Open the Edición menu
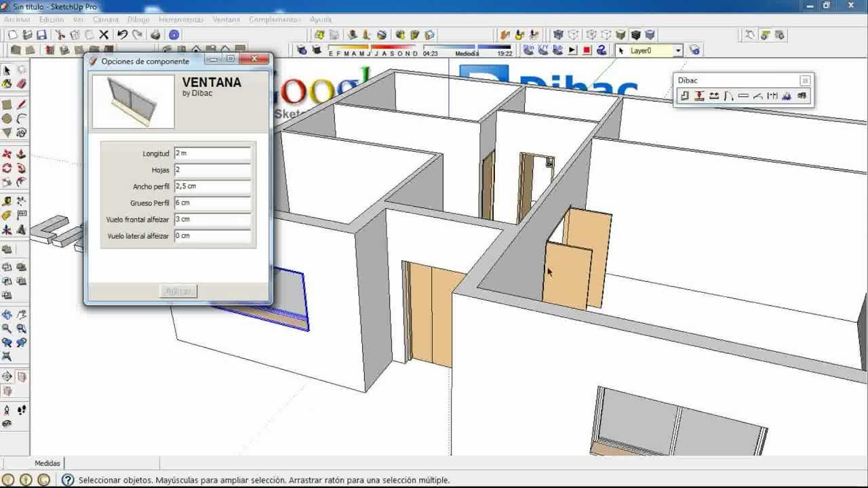Screen dimensions: 868x488 pos(52,20)
